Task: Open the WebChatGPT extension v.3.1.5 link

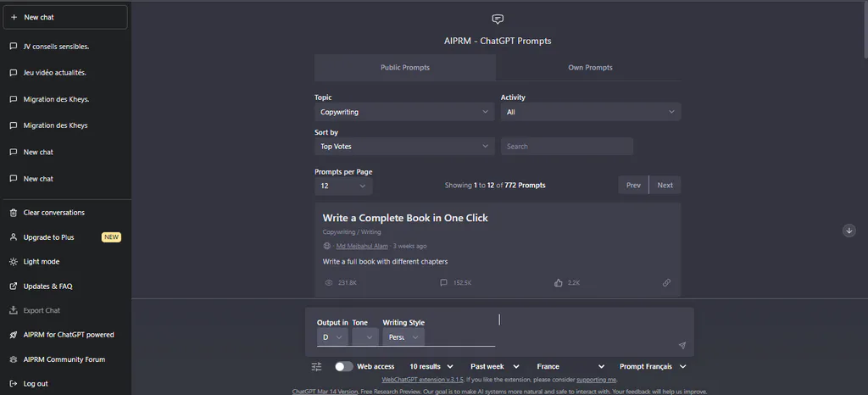Action: pos(423,380)
